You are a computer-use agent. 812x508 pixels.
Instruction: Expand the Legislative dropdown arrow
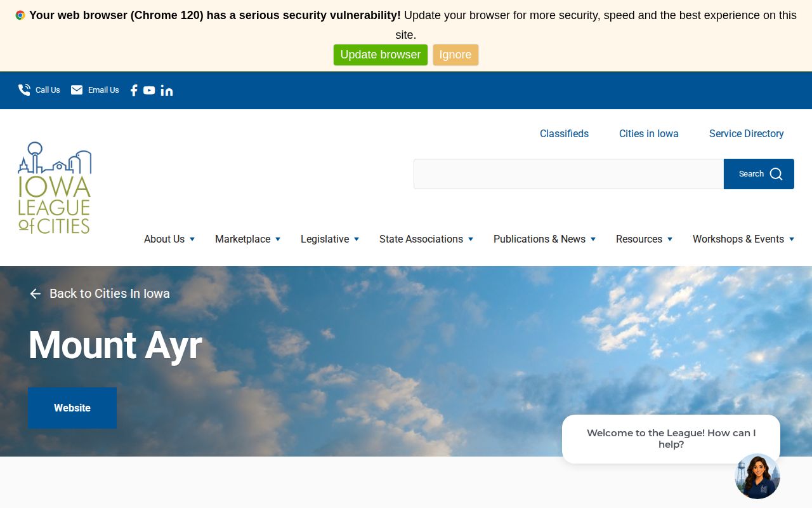coord(357,239)
